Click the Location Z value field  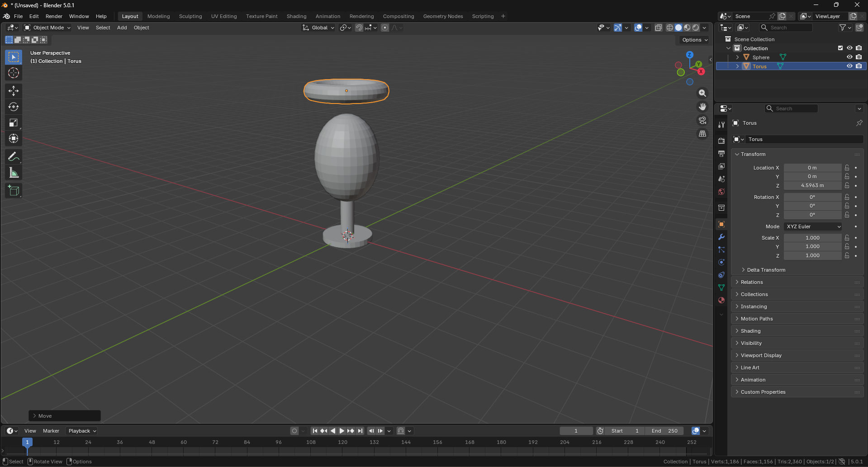pos(812,185)
